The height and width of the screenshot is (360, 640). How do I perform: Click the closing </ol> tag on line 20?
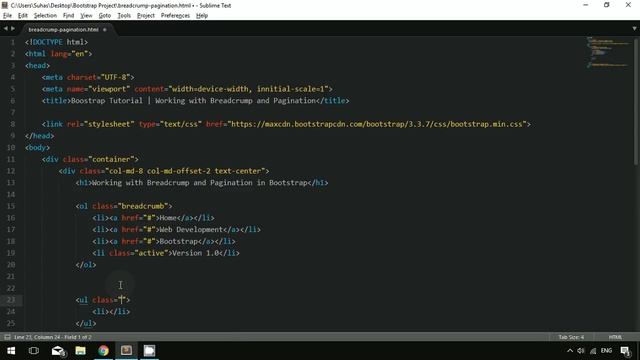tap(86, 265)
